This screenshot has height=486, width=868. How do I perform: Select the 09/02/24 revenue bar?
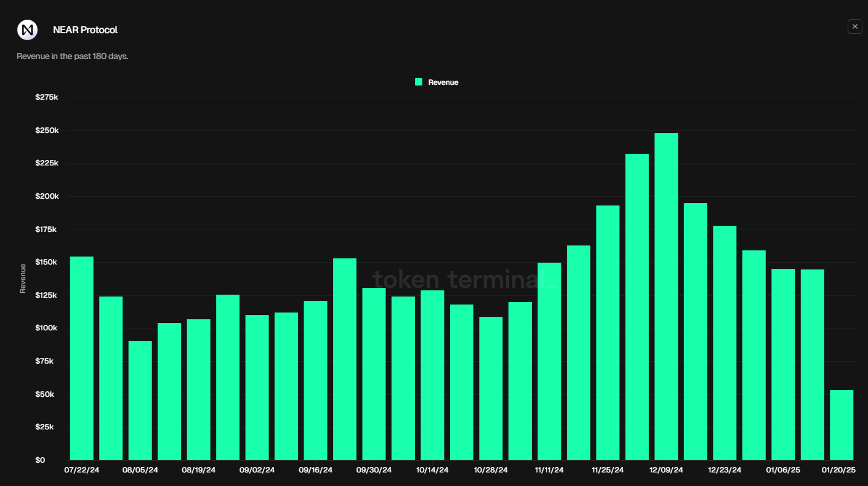click(257, 388)
